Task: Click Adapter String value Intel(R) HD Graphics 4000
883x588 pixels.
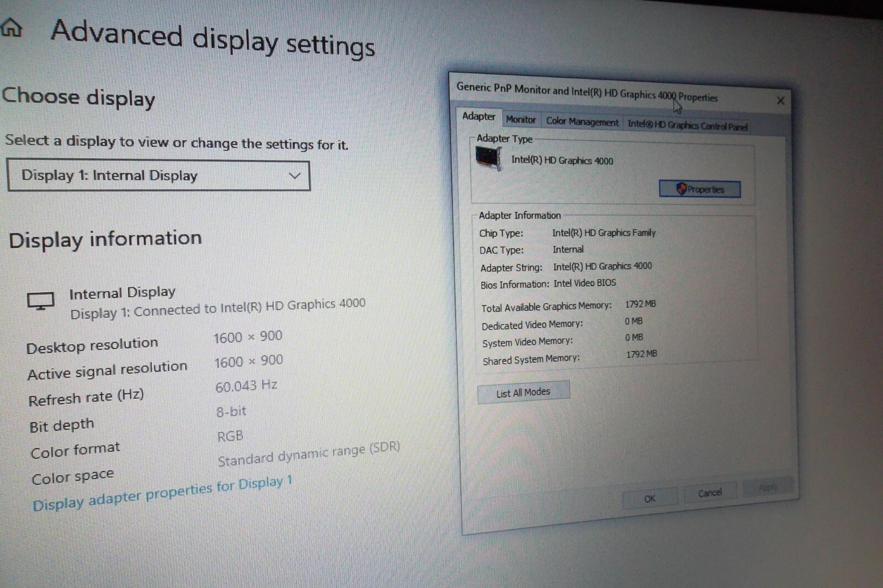Action: click(x=602, y=266)
